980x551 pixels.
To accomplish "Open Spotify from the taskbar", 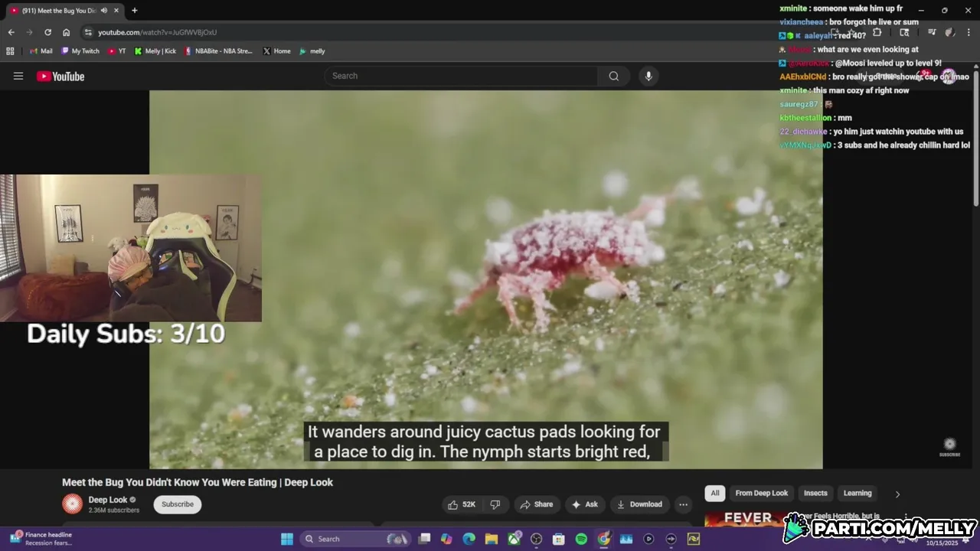I will [581, 539].
